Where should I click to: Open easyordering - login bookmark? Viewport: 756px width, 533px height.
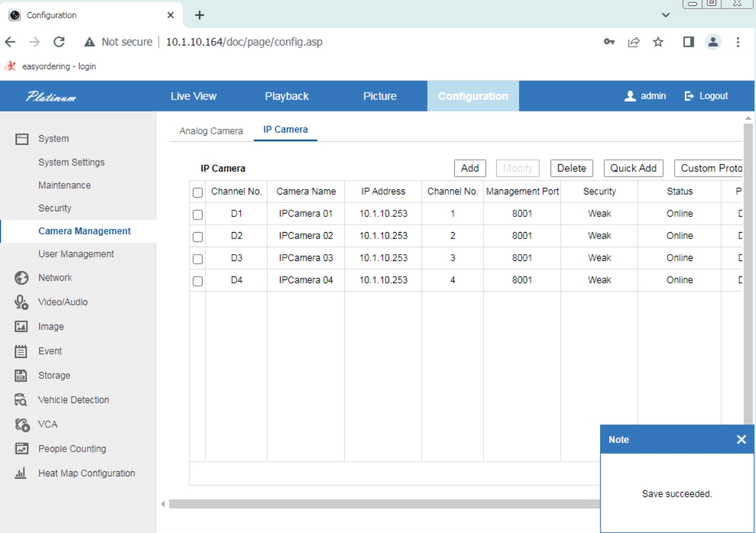click(x=50, y=66)
